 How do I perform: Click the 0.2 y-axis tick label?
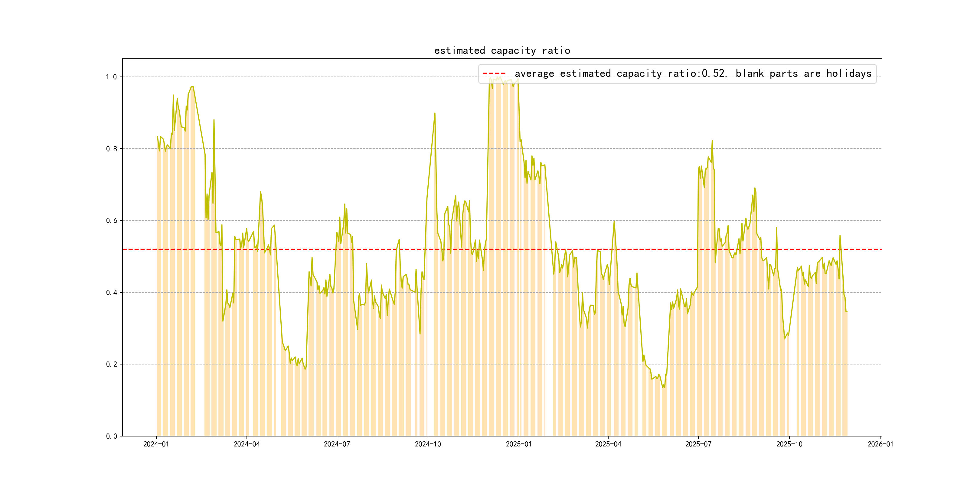pos(111,364)
